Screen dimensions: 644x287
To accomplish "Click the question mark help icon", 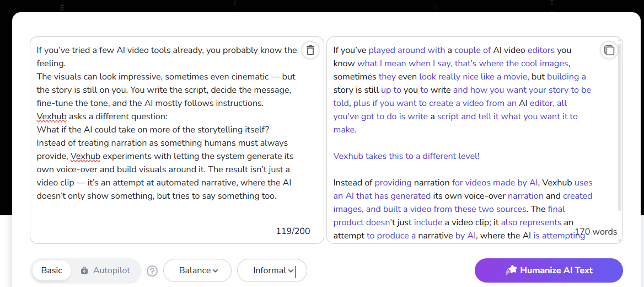I will point(153,271).
